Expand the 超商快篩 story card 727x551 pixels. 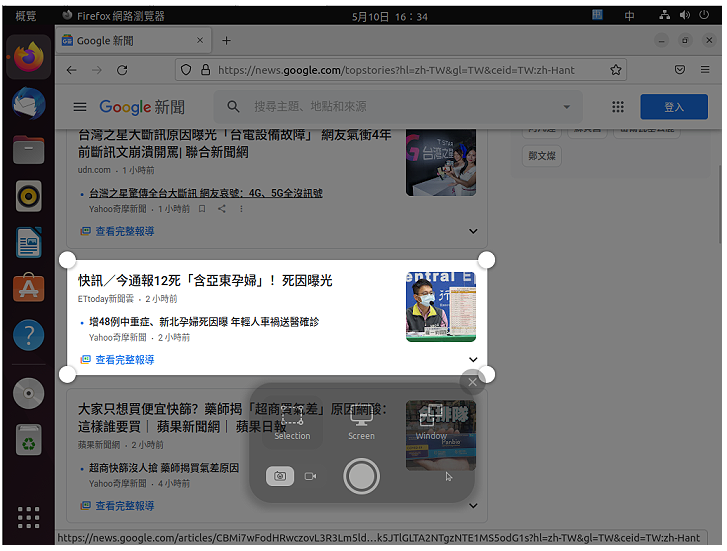472,506
